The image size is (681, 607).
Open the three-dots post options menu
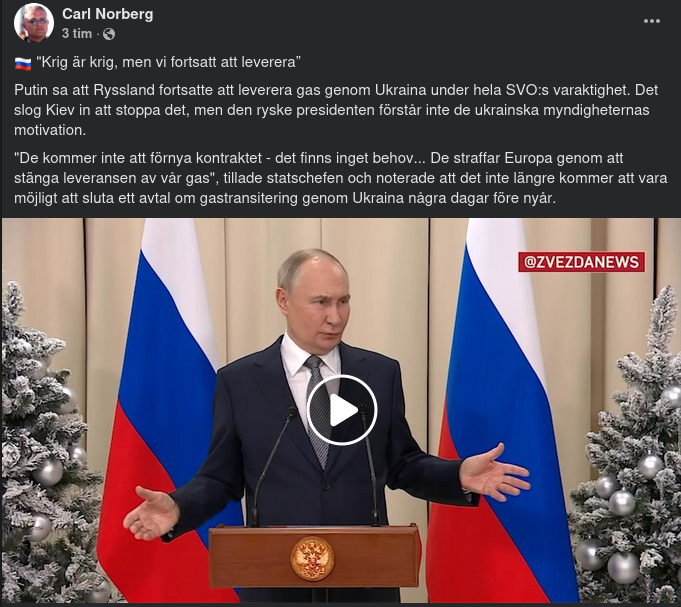651,21
